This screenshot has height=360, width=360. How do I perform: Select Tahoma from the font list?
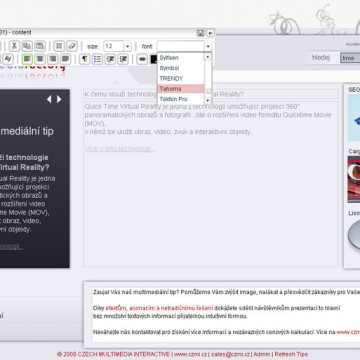pyautogui.click(x=180, y=89)
